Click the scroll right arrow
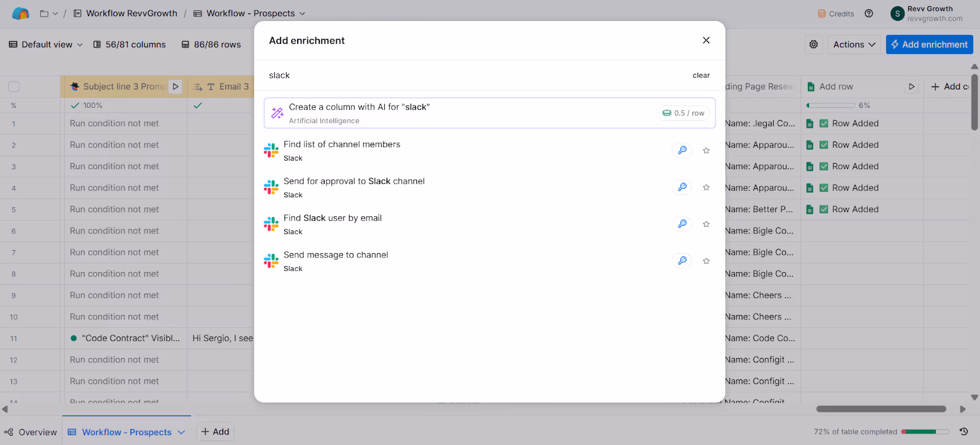 tap(963, 409)
